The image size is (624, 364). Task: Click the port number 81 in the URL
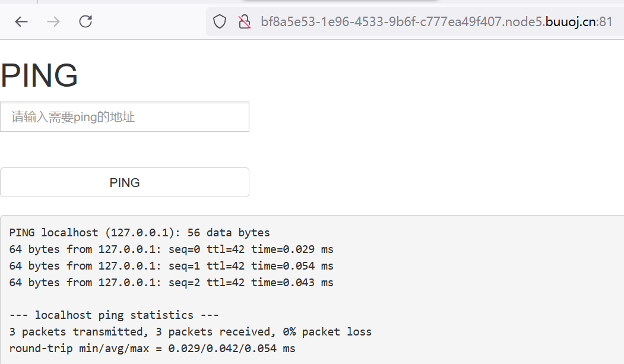click(605, 21)
